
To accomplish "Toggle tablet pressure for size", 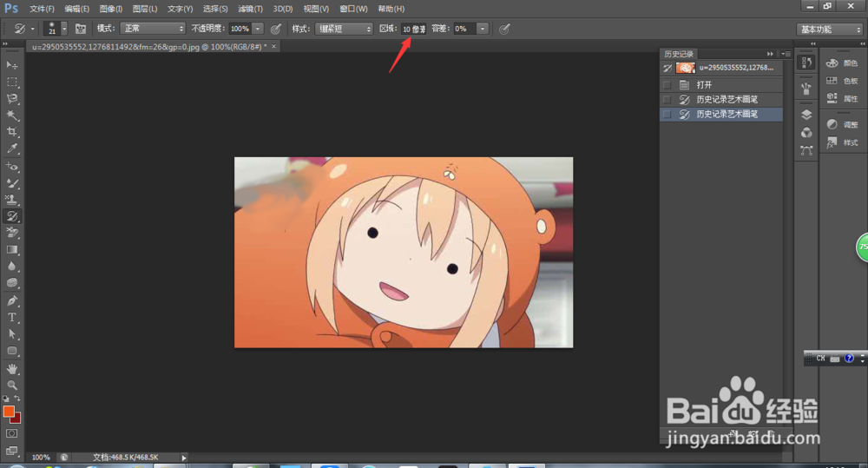I will (x=503, y=29).
